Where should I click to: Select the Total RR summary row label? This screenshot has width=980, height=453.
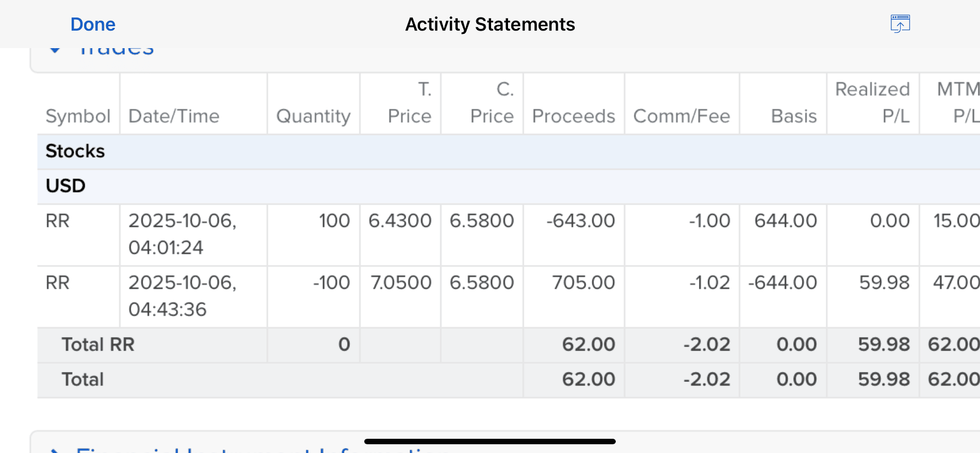98,345
